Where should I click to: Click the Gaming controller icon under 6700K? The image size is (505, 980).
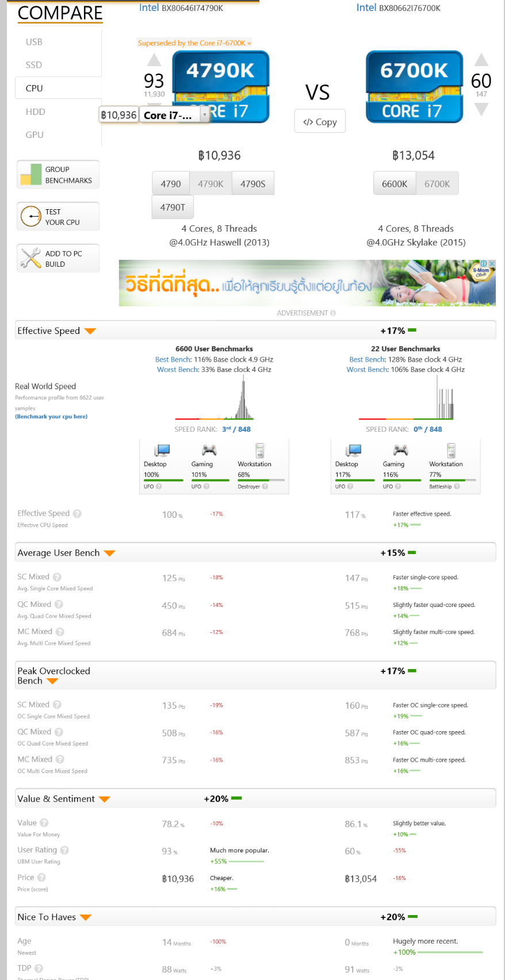coord(400,450)
